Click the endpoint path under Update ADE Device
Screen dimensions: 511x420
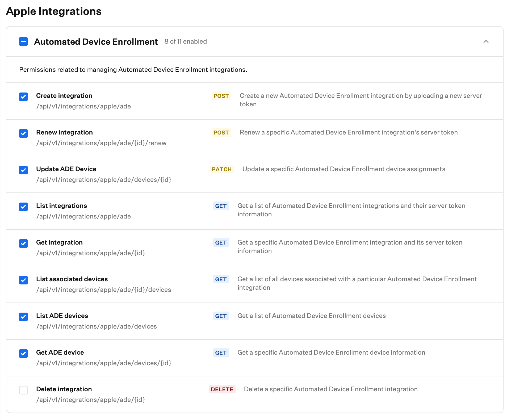click(x=104, y=180)
